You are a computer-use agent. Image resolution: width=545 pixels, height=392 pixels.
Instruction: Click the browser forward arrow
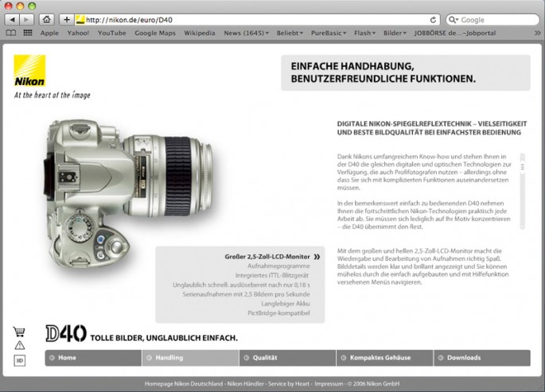point(27,20)
